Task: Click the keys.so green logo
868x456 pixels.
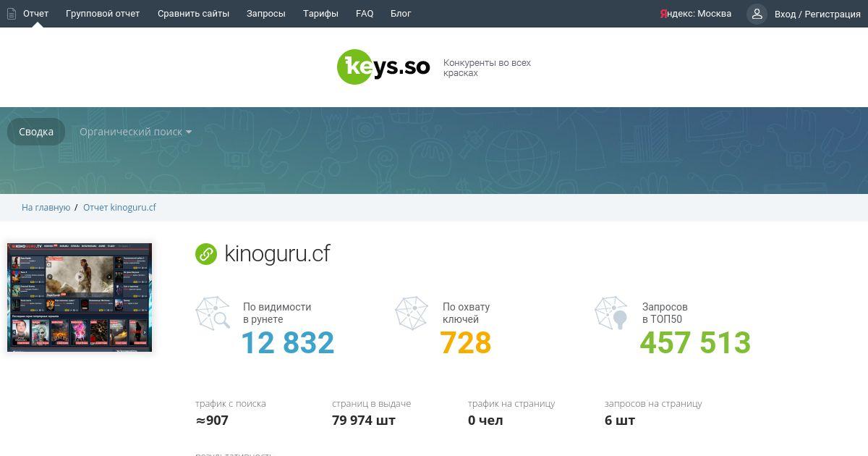Action: click(x=383, y=67)
